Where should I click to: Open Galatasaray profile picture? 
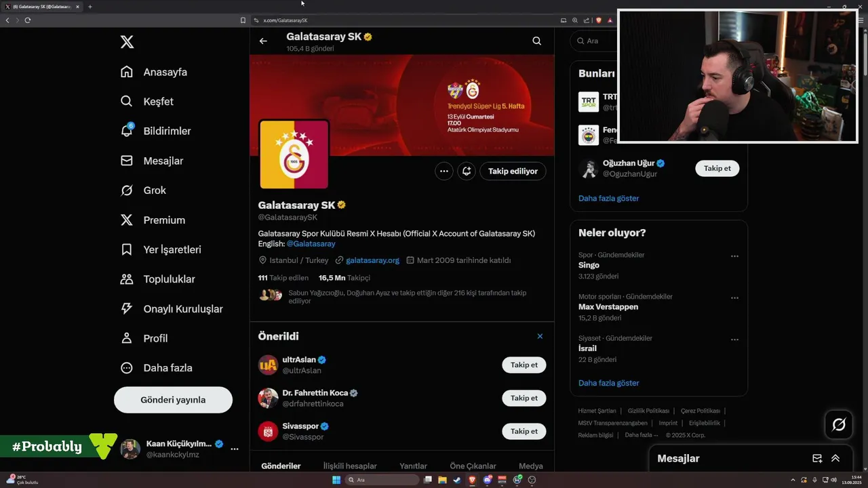point(294,155)
